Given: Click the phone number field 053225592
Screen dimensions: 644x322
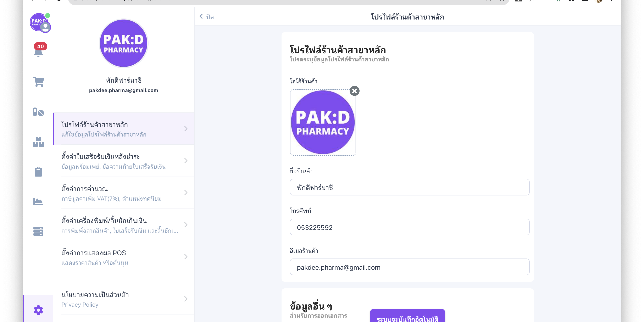Looking at the screenshot, I should pyautogui.click(x=409, y=227).
